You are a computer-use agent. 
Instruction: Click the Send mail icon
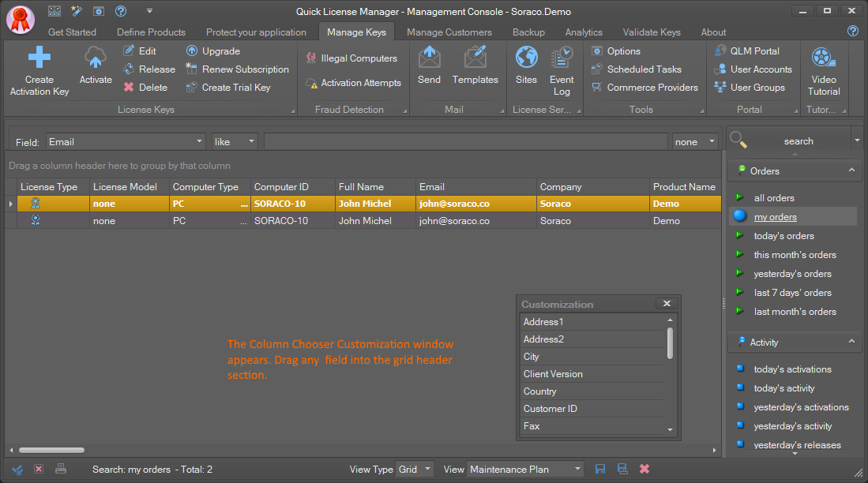click(429, 58)
